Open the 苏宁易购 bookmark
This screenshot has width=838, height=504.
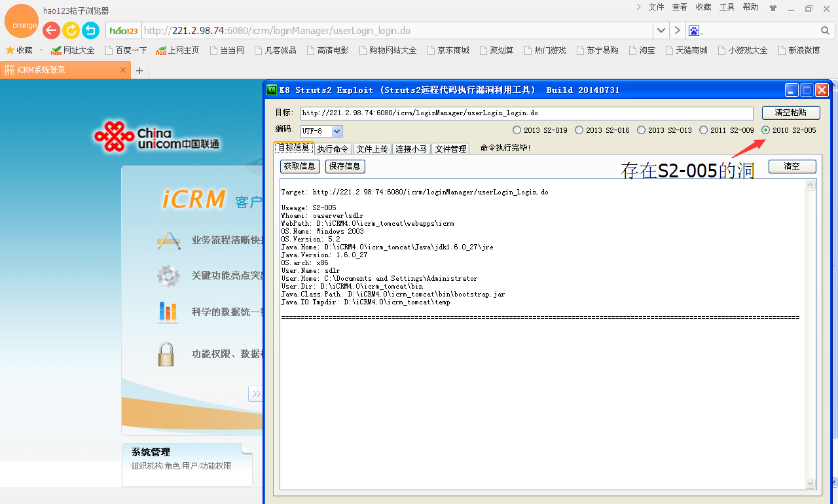point(597,50)
